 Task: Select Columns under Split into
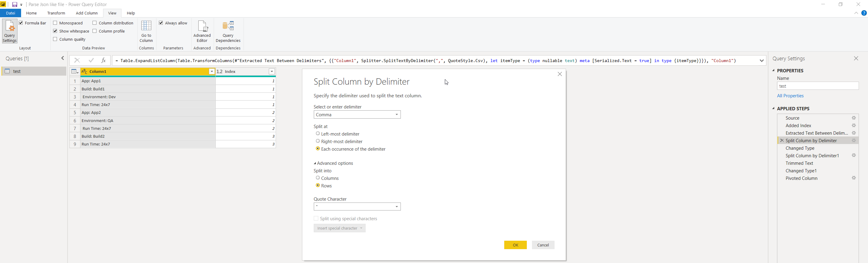point(318,178)
